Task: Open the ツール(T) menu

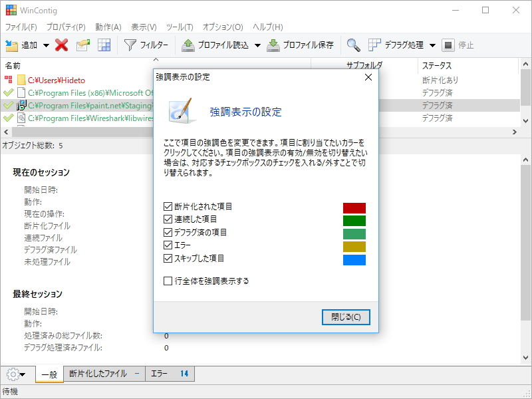Action: pyautogui.click(x=180, y=27)
